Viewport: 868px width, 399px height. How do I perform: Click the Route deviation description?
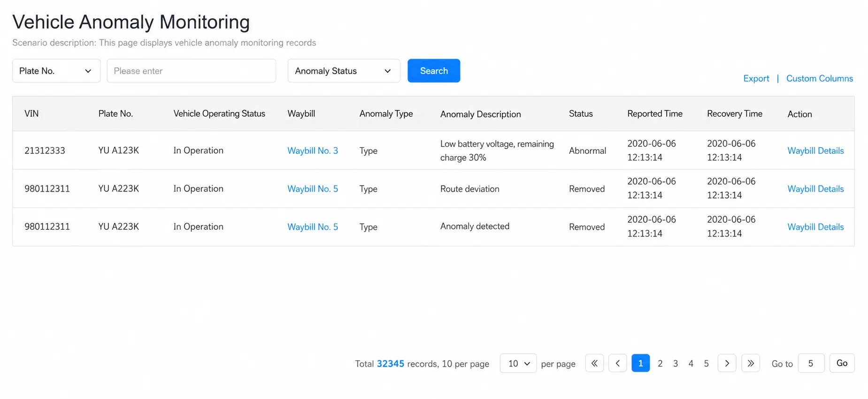[469, 189]
